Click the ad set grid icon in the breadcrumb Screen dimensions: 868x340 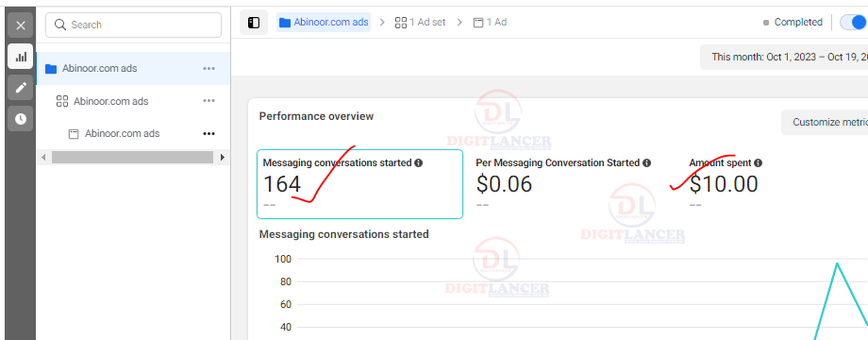(x=401, y=23)
